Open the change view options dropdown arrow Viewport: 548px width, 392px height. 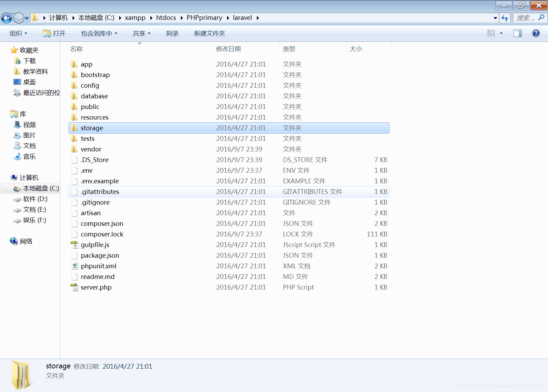(501, 33)
